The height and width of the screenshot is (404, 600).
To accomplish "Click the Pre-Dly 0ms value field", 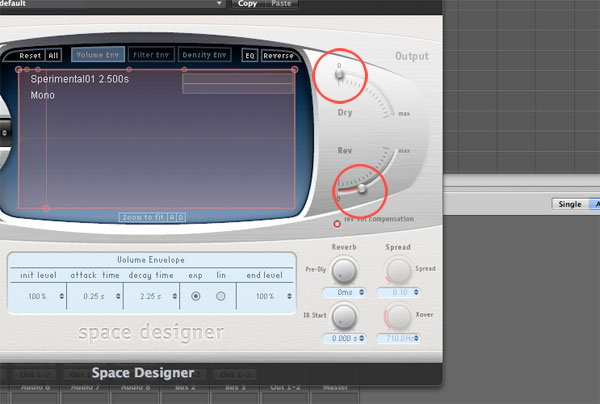I will tap(344, 292).
